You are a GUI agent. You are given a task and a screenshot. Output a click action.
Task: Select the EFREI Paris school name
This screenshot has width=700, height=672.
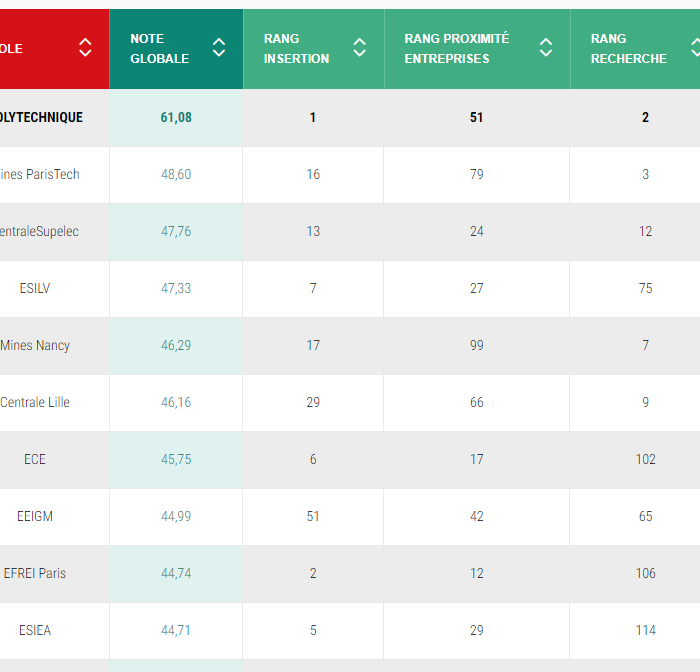35,573
